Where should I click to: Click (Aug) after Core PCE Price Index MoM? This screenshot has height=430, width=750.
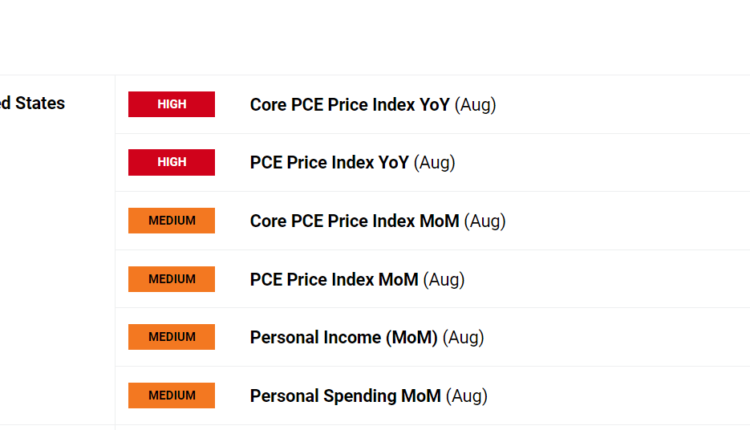coord(485,221)
